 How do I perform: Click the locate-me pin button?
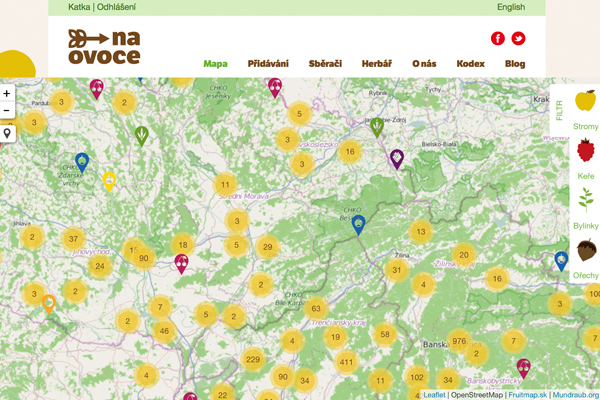[x=8, y=133]
